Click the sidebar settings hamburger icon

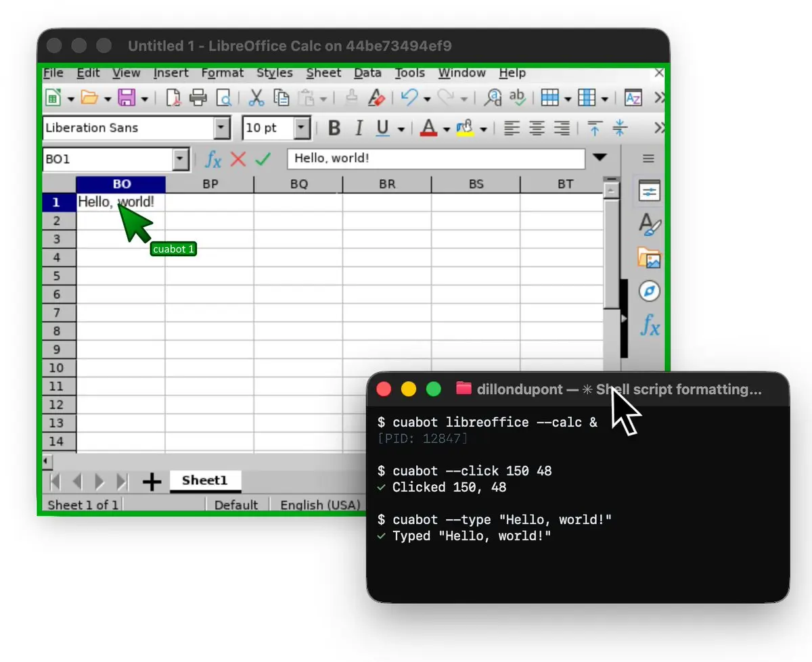(648, 159)
